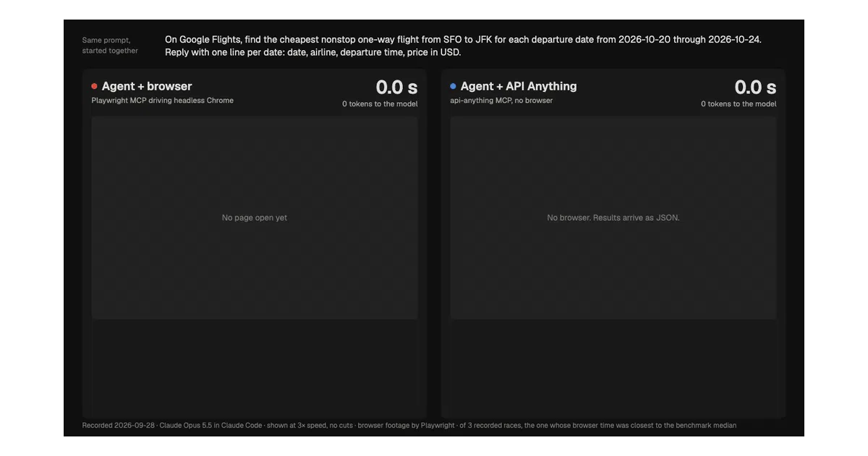Click '0 tokens to the model' under browser timer
This screenshot has height=456, width=868.
tap(380, 104)
